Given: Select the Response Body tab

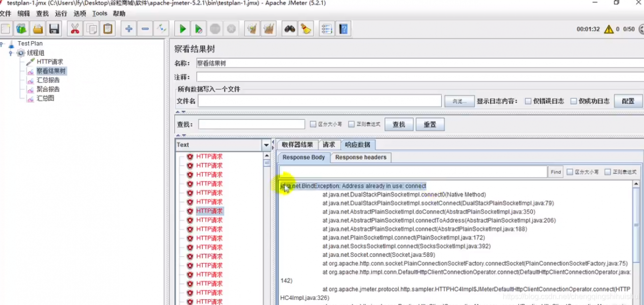Looking at the screenshot, I should pos(303,157).
